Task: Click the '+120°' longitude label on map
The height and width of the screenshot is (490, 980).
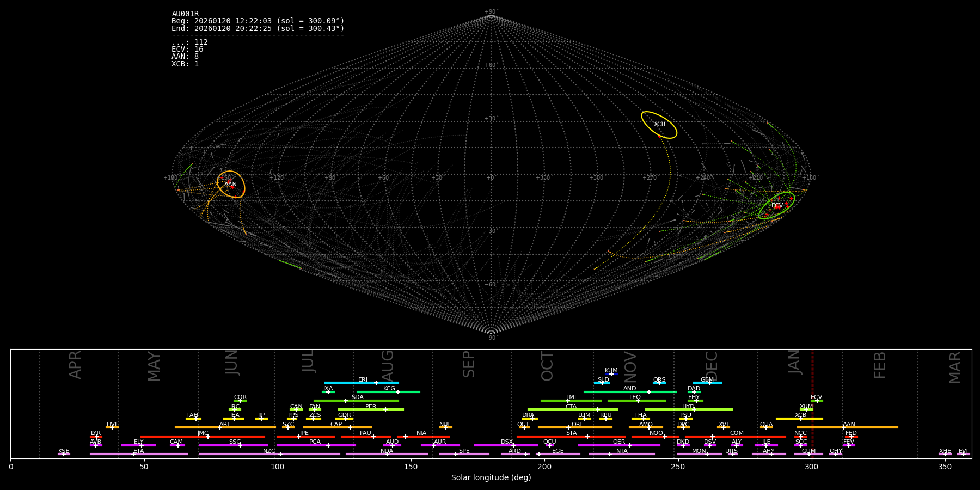Action: coord(277,177)
